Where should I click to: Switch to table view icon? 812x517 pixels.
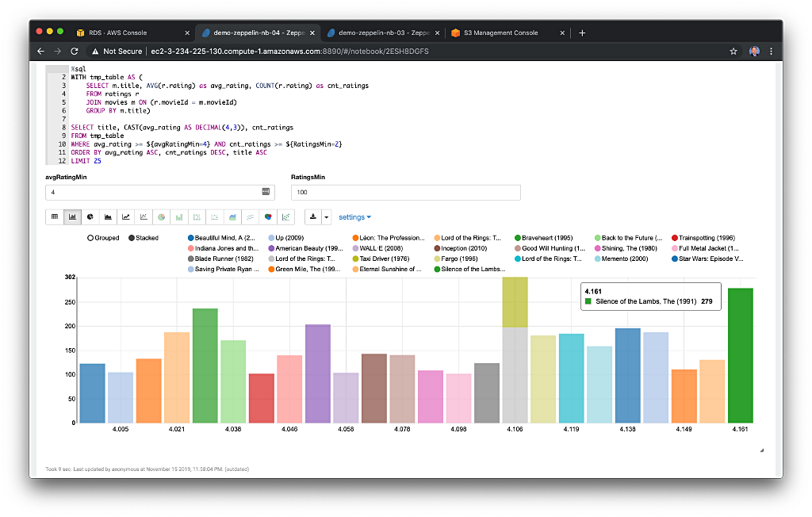click(55, 217)
